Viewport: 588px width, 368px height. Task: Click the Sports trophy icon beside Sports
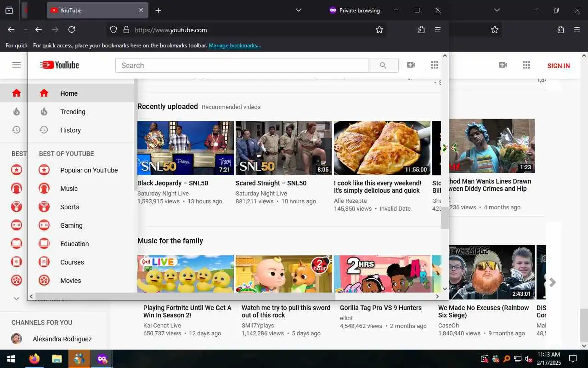click(x=44, y=207)
